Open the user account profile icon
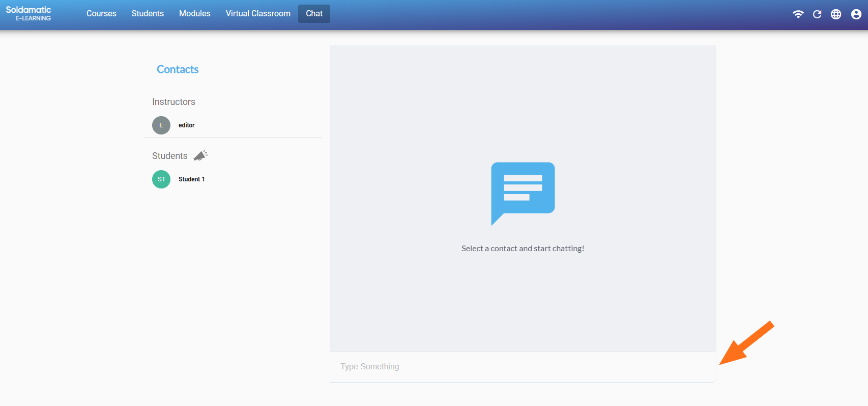 point(856,14)
